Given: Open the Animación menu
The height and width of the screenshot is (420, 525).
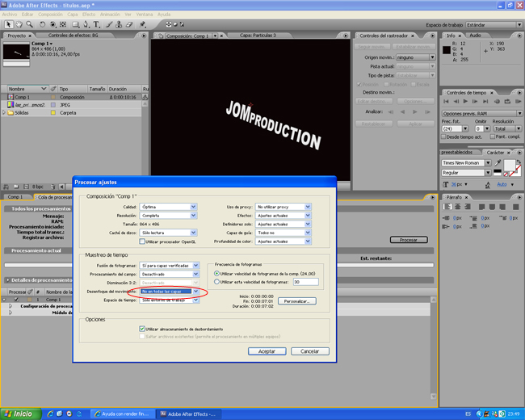Looking at the screenshot, I should tap(110, 15).
